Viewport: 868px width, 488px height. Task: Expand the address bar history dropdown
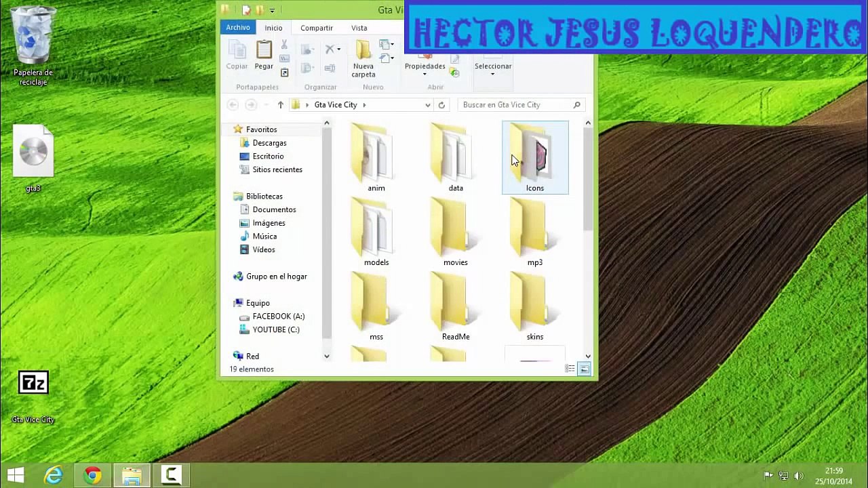coord(428,105)
